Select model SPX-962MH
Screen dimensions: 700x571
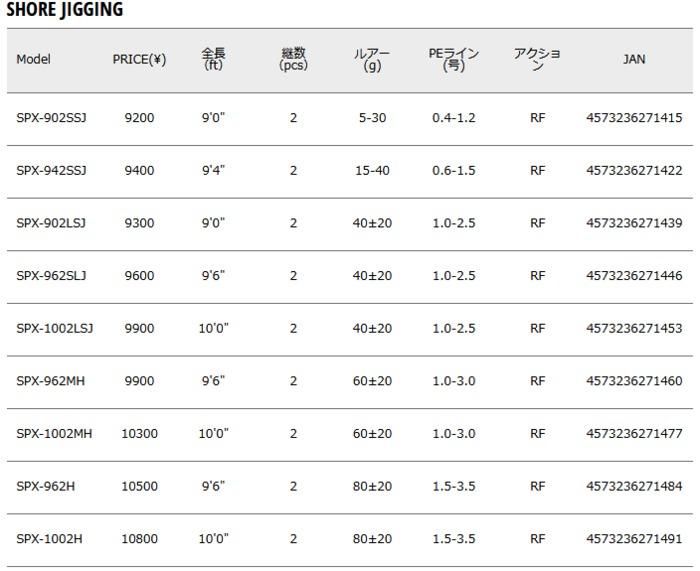49,381
